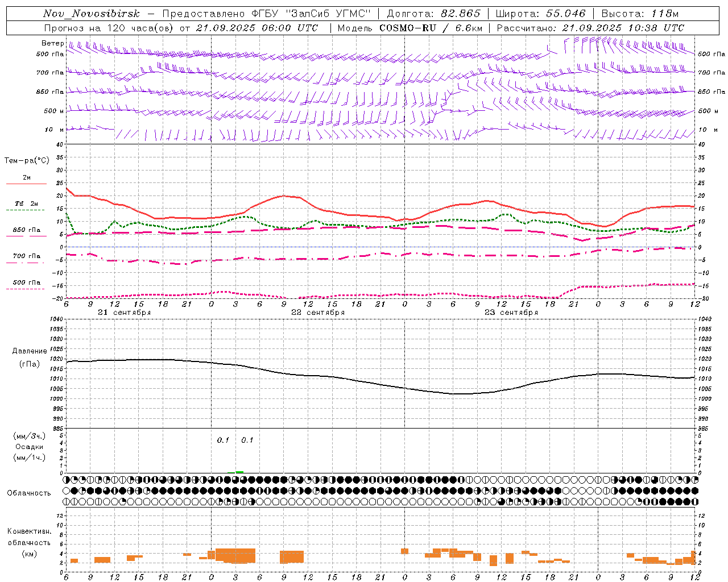The height and width of the screenshot is (582, 728).
Task: Click the Осадки precipitation label
Action: (30, 447)
